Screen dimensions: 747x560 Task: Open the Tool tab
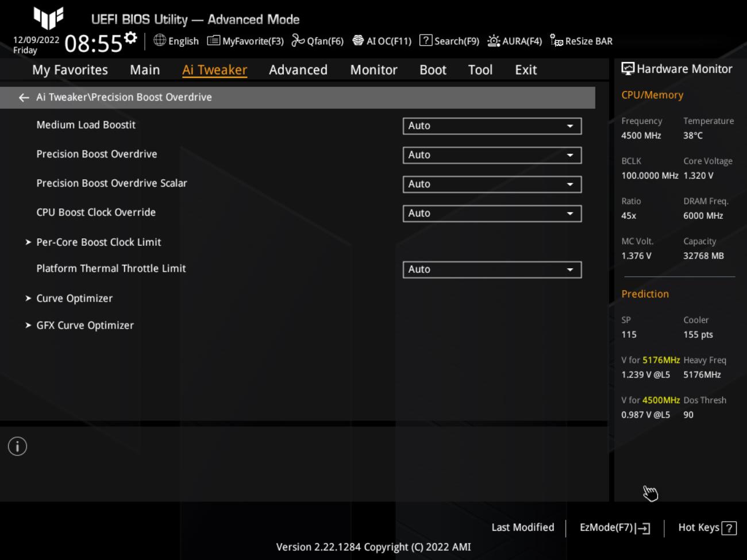point(480,70)
